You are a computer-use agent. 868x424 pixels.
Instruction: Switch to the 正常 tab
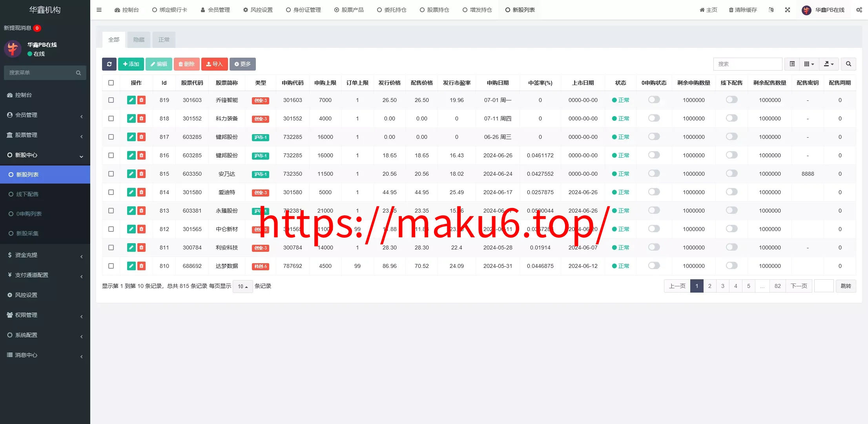coord(164,40)
